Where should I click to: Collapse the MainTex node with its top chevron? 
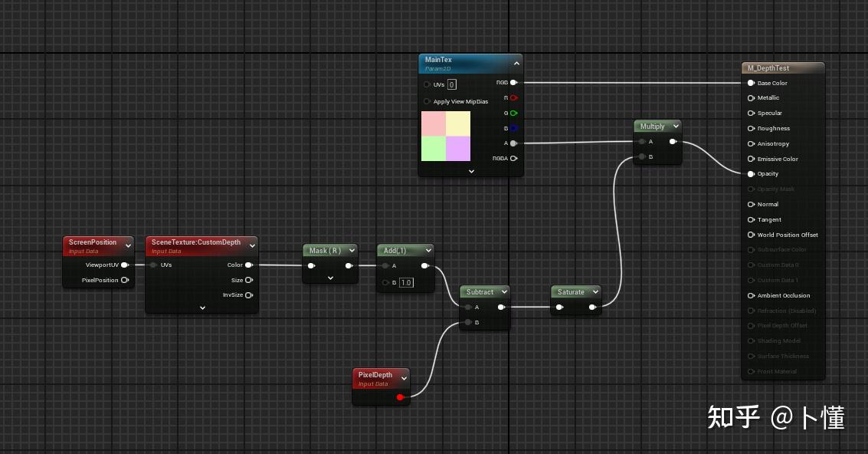[516, 63]
